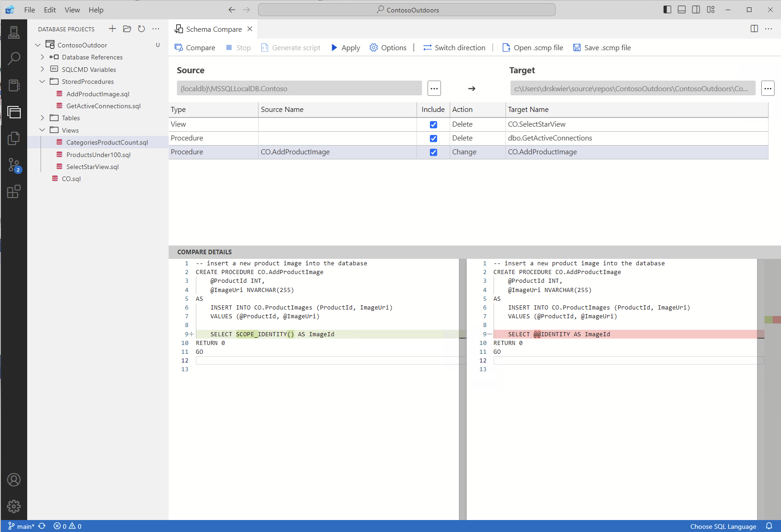This screenshot has height=532, width=781.
Task: Browse target with the ellipsis button
Action: (x=768, y=88)
